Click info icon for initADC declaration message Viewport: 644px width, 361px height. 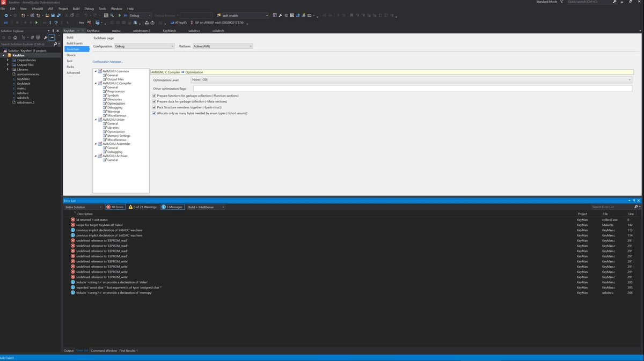(73, 230)
